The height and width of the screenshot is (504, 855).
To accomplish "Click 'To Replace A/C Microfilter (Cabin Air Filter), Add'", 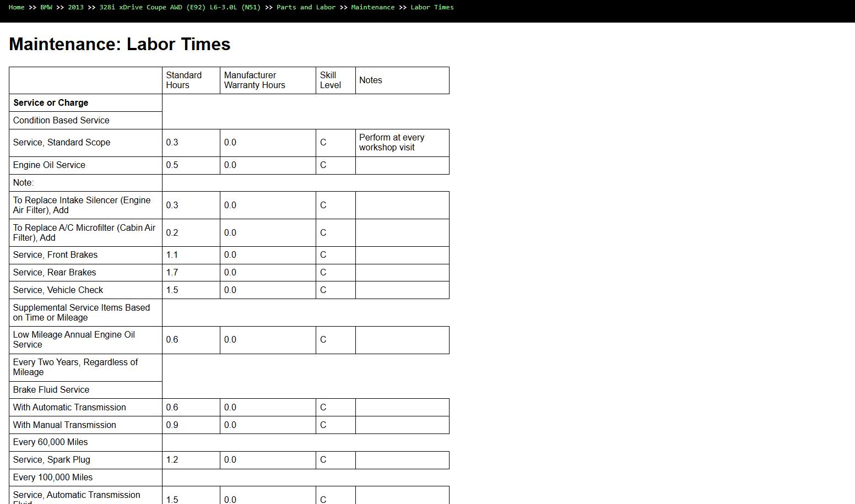I will pyautogui.click(x=84, y=233).
